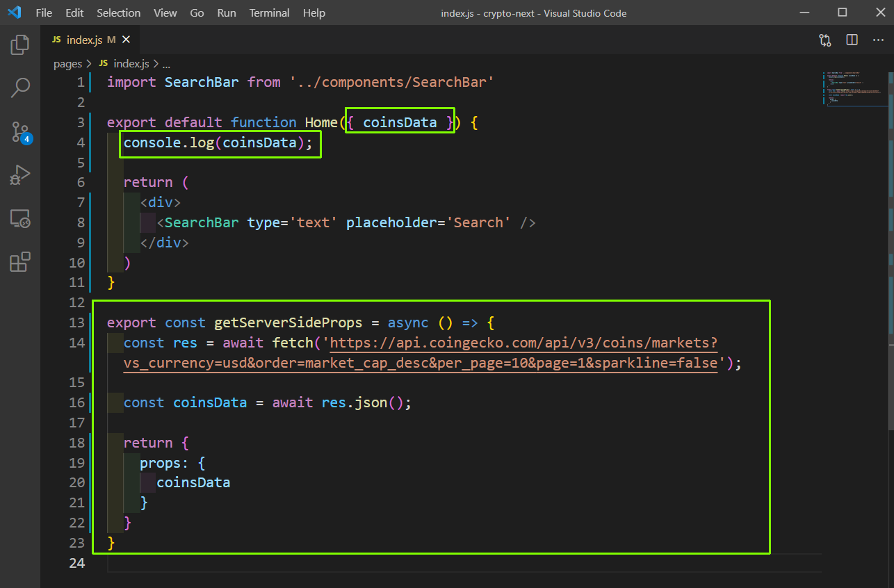Open the Run menu
Image resolution: width=894 pixels, height=588 pixels.
click(x=226, y=13)
